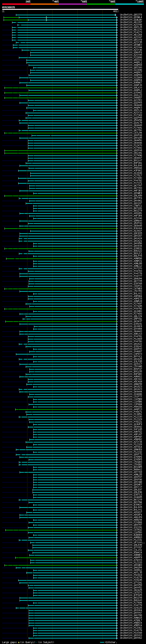Select the red ~20% identity color segment
This screenshot has height=644, width=146.
[16, 4]
